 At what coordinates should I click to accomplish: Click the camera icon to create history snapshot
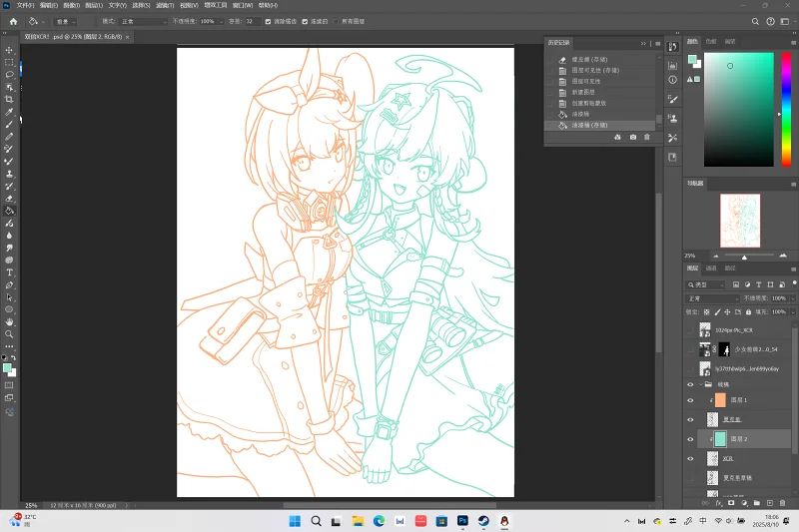(x=632, y=137)
